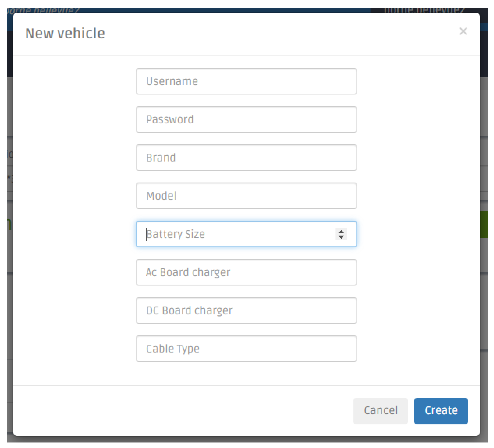Image resolution: width=494 pixels, height=448 pixels.
Task: Select the Brand text box
Action: [x=246, y=158]
